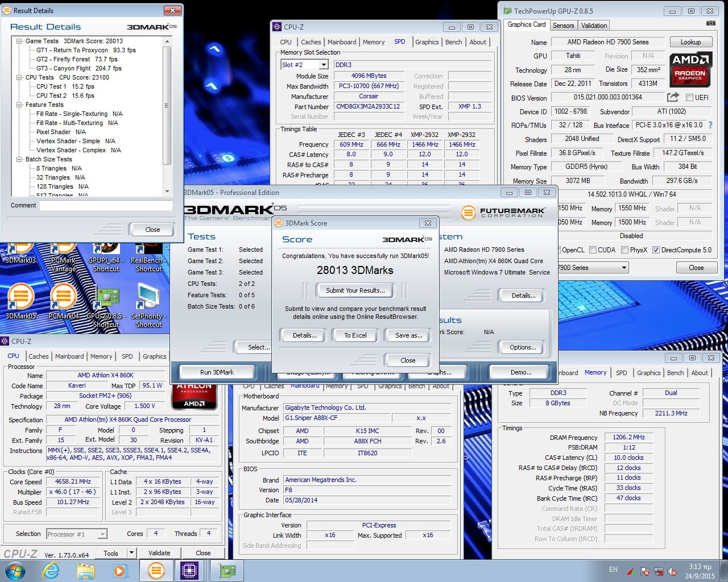Click the GPU-Z BIOS save/share icon

[x=673, y=97]
